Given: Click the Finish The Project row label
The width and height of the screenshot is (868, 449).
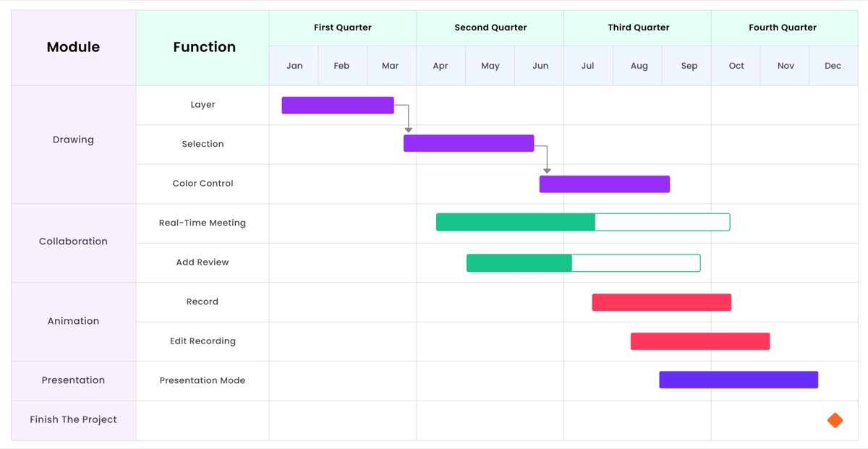Looking at the screenshot, I should (73, 419).
